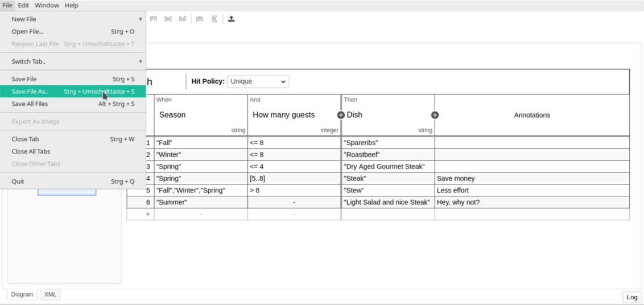Open the Edit menu
The width and height of the screenshot is (644, 305).
click(x=23, y=5)
